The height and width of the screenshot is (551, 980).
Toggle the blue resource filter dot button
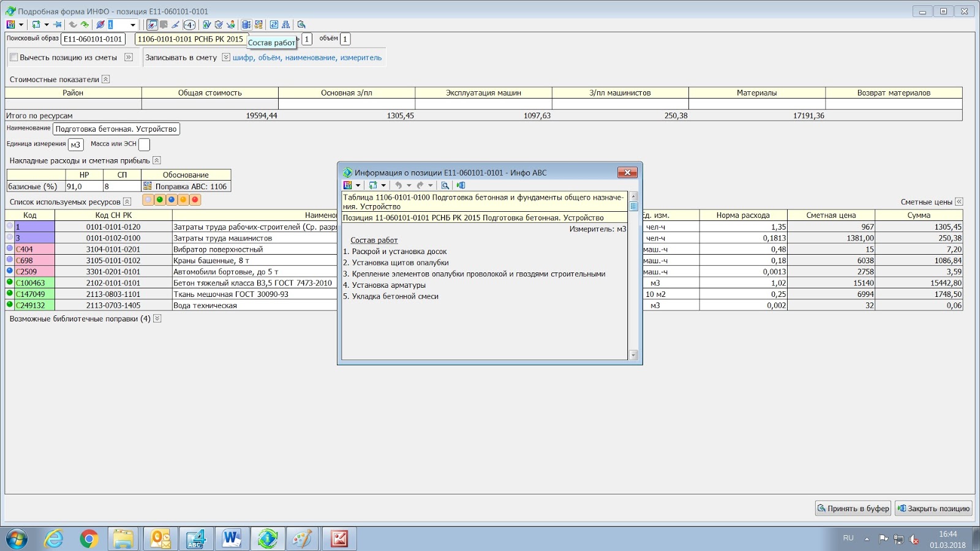pos(171,200)
